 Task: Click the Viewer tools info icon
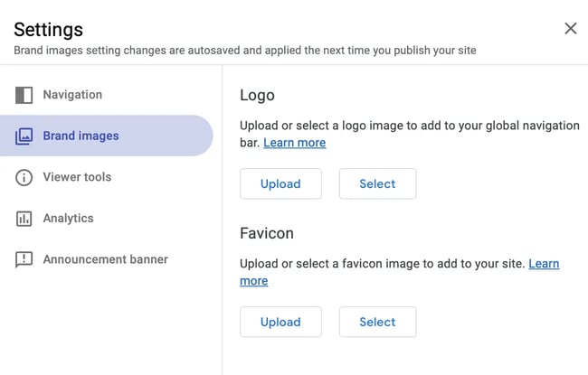pyautogui.click(x=24, y=177)
